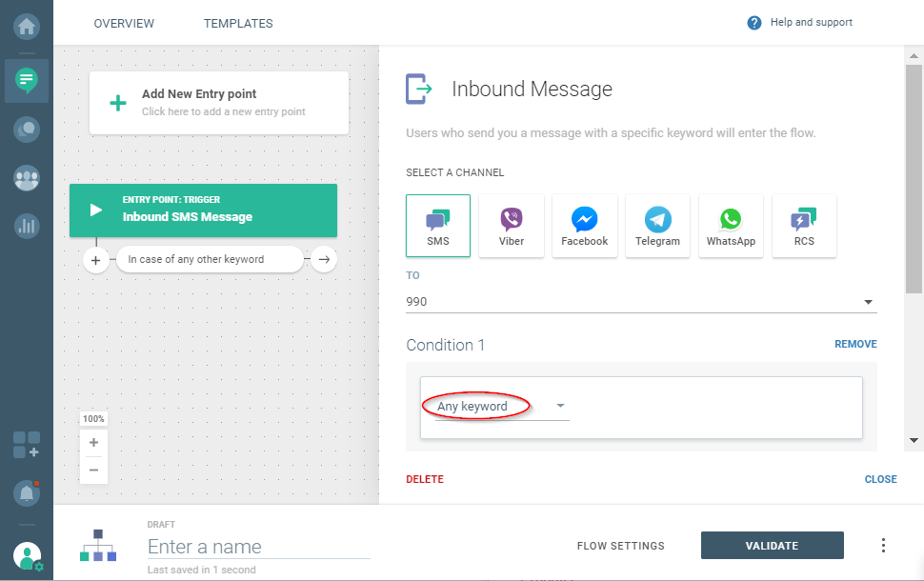Select the Telegram channel
Image resolution: width=924 pixels, height=581 pixels.
pos(657,226)
